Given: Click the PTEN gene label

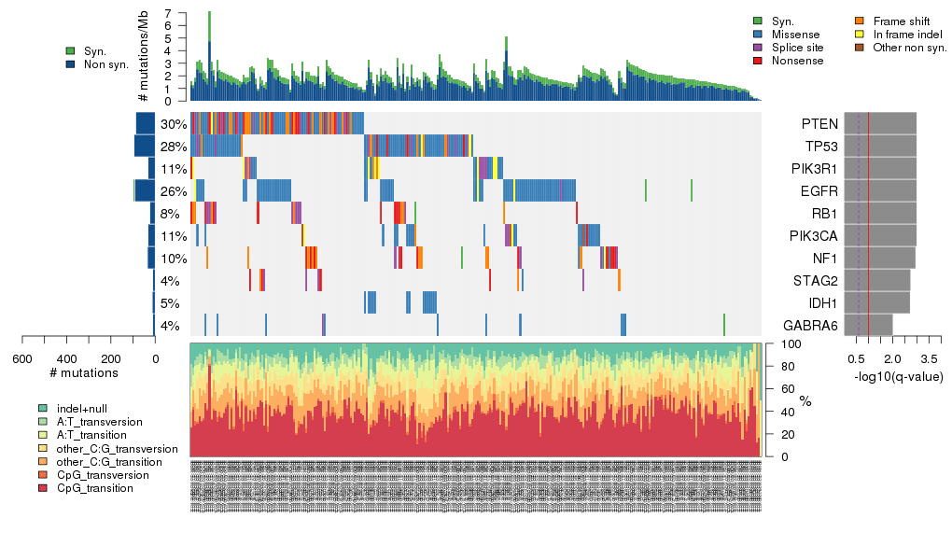Looking at the screenshot, I should 819,124.
